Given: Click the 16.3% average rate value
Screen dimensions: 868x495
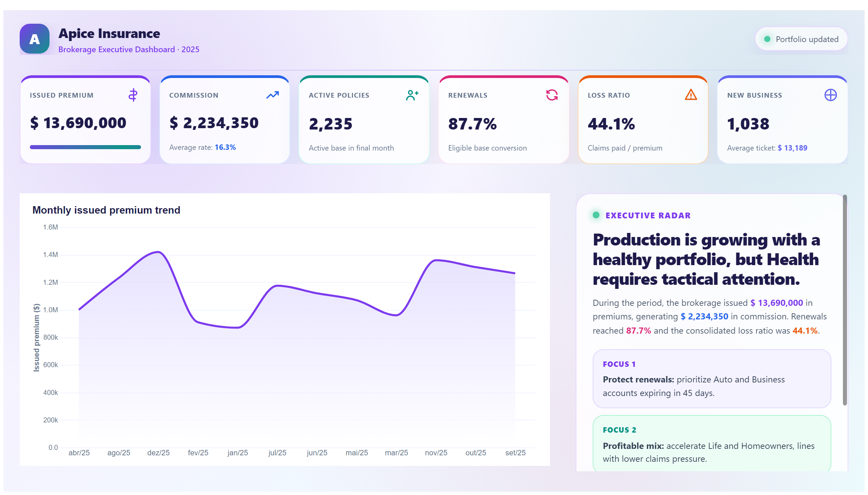Looking at the screenshot, I should [225, 147].
